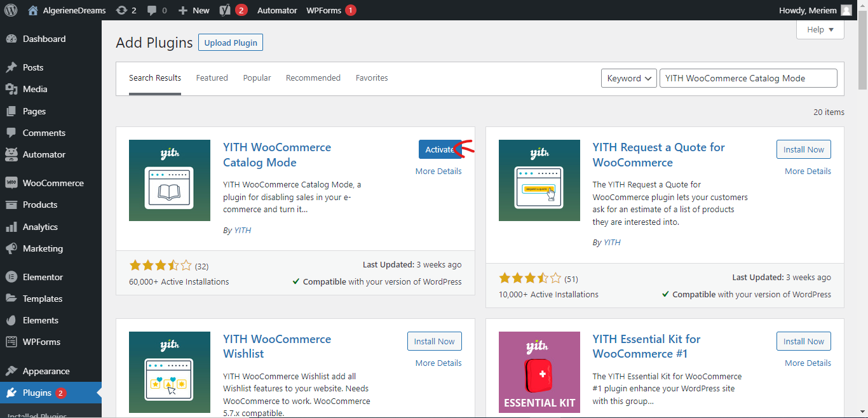
Task: Open comments bubble icon in admin bar
Action: pyautogui.click(x=152, y=10)
